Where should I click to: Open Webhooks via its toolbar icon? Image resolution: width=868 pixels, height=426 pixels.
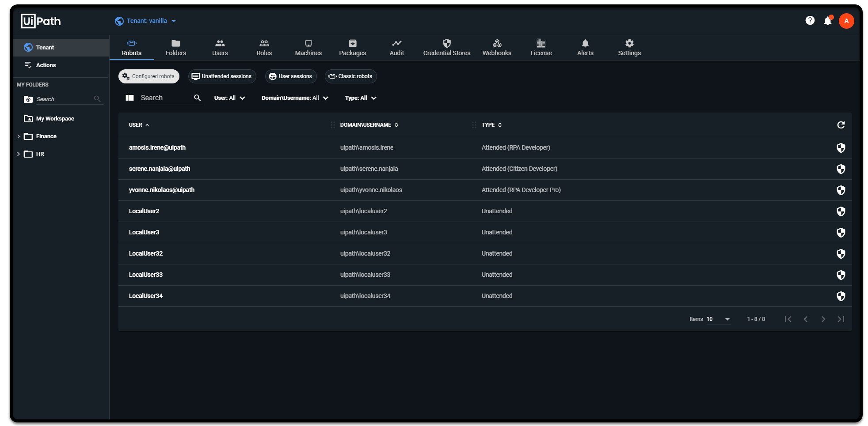(497, 43)
